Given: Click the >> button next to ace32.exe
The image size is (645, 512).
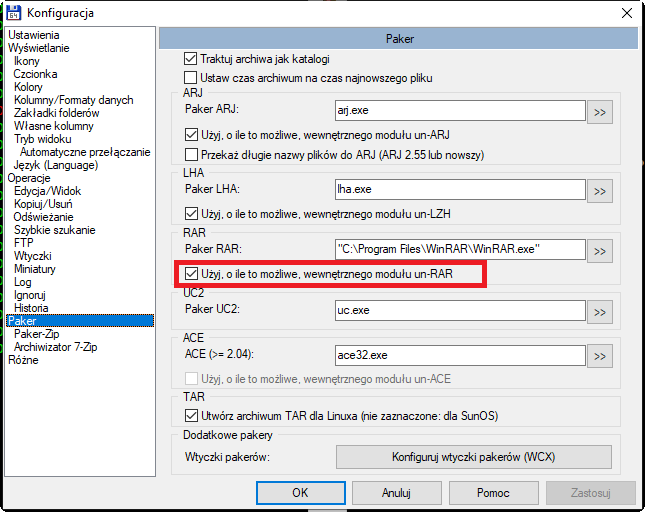Looking at the screenshot, I should pyautogui.click(x=599, y=356).
